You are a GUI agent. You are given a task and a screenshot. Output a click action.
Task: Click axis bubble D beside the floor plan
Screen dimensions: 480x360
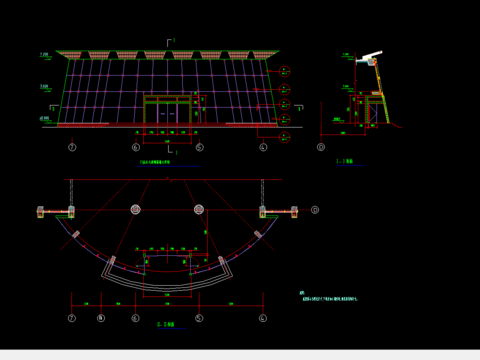point(315,210)
